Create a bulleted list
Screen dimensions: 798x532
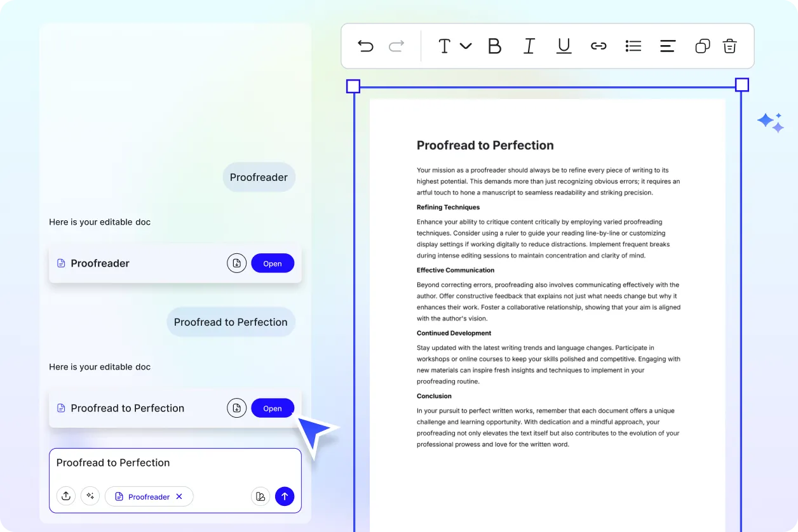point(633,46)
